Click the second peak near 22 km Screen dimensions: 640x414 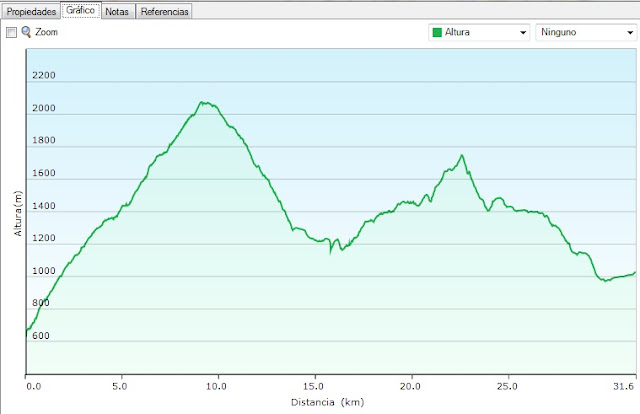tap(461, 155)
